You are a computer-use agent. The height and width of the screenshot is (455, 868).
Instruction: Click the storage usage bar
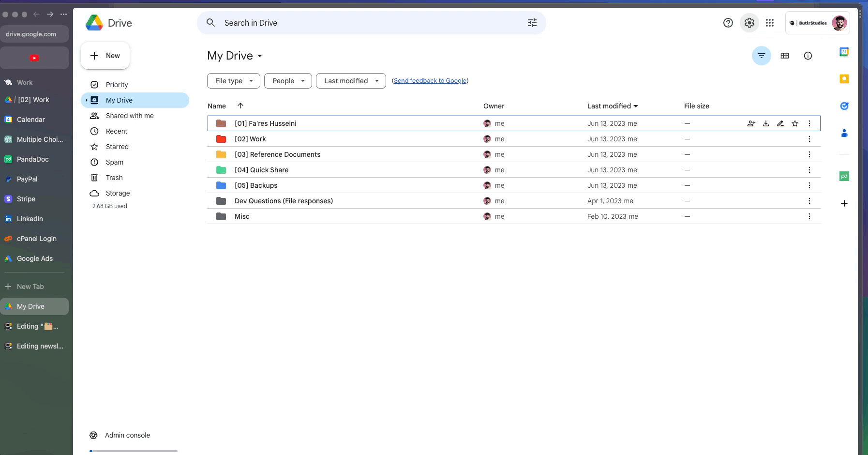134,451
